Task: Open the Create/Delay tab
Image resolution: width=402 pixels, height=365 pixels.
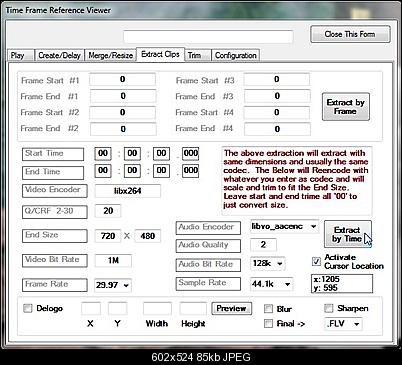Action: click(59, 55)
